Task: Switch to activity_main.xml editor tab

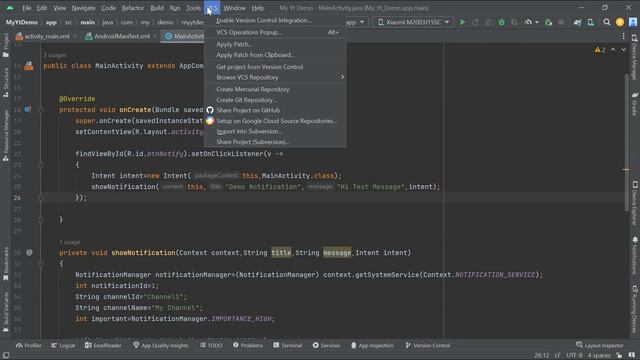Action: click(x=46, y=36)
